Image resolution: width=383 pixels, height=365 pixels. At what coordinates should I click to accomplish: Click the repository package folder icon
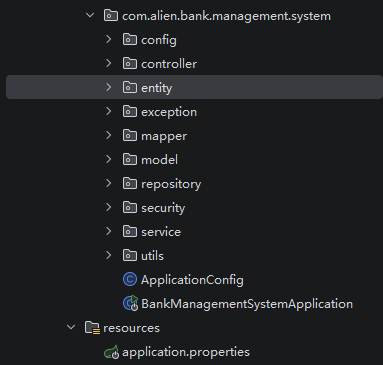point(130,183)
